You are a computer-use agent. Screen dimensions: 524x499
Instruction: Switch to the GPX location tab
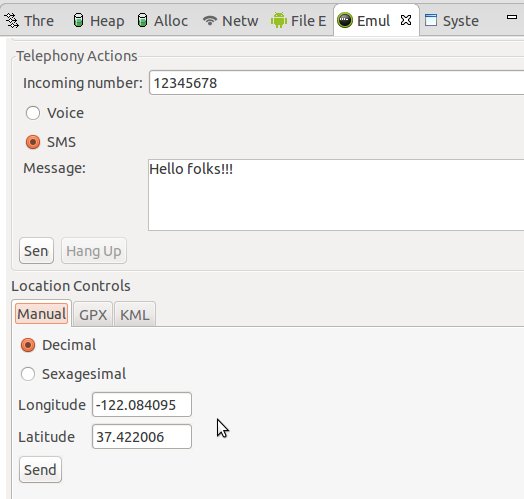click(x=93, y=315)
